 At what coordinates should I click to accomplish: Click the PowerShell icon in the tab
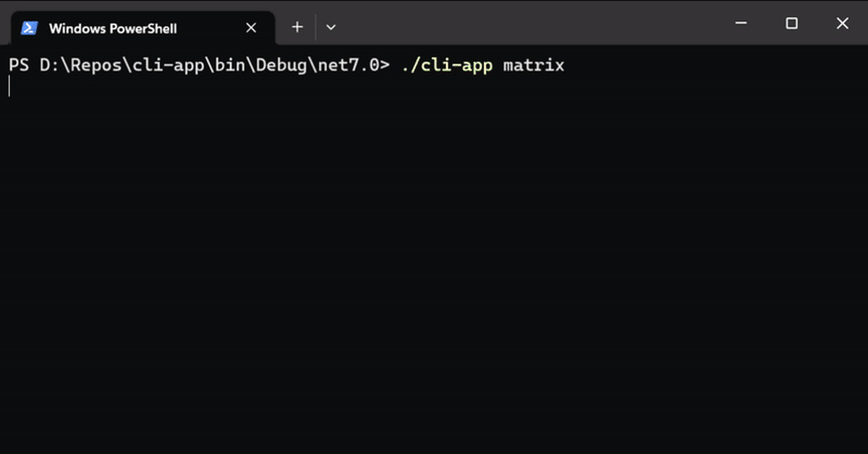(x=30, y=28)
